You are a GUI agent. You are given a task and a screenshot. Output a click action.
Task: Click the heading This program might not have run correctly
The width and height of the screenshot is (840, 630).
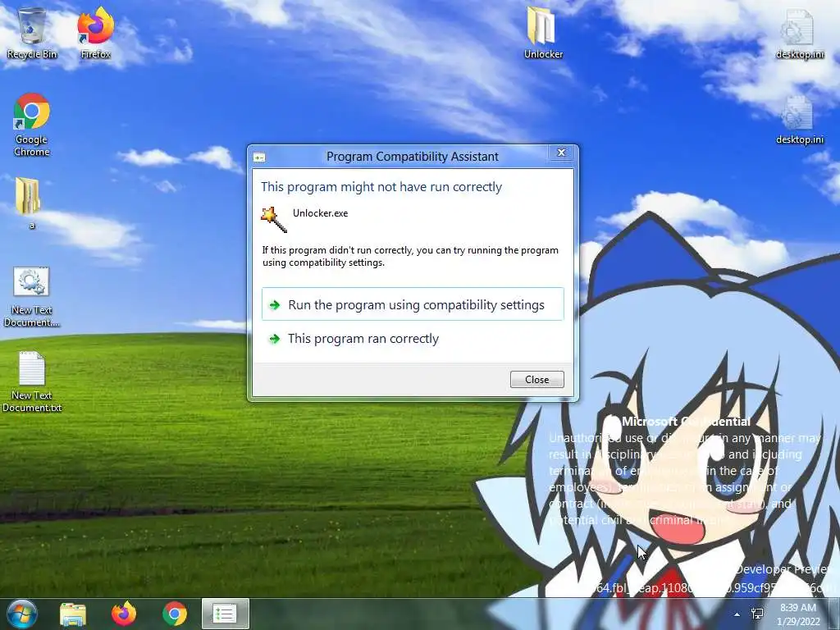coord(381,186)
